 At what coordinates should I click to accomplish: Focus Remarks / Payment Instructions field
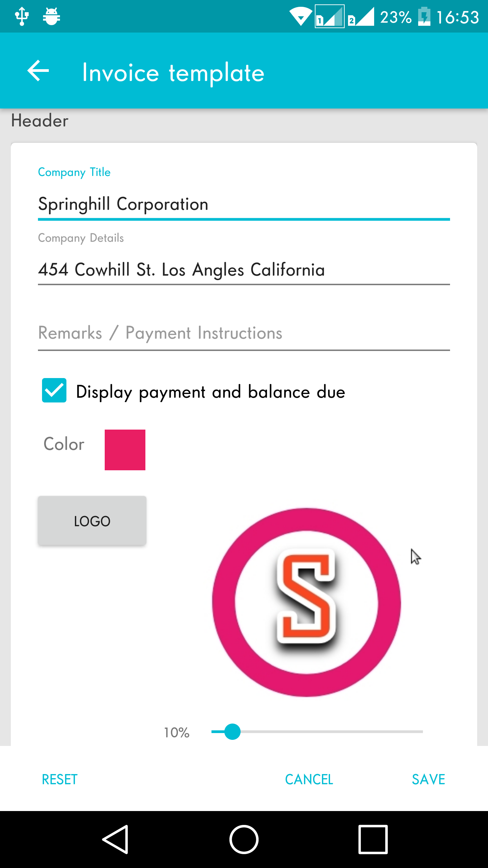(244, 333)
